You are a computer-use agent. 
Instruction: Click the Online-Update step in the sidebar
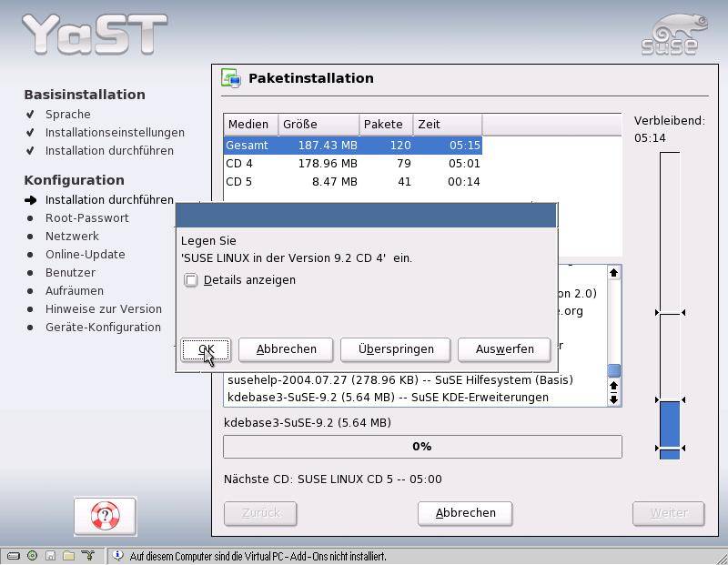85,255
